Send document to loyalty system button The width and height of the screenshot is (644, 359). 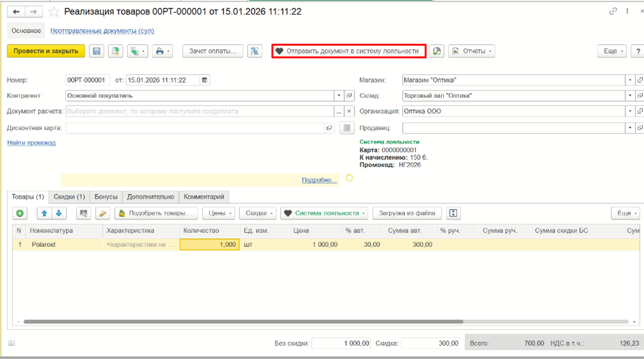pos(349,51)
